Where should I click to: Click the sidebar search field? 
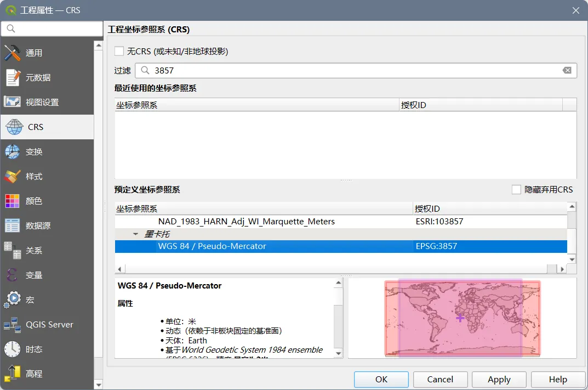[52, 29]
